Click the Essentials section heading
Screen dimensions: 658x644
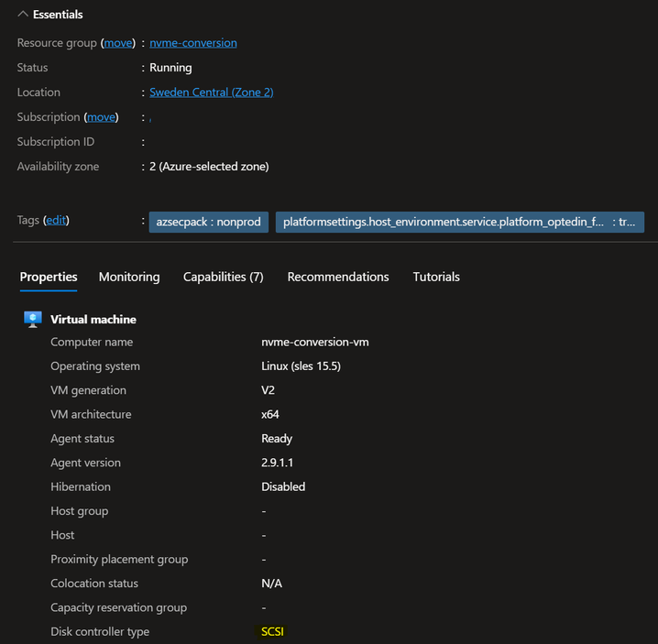click(x=58, y=15)
